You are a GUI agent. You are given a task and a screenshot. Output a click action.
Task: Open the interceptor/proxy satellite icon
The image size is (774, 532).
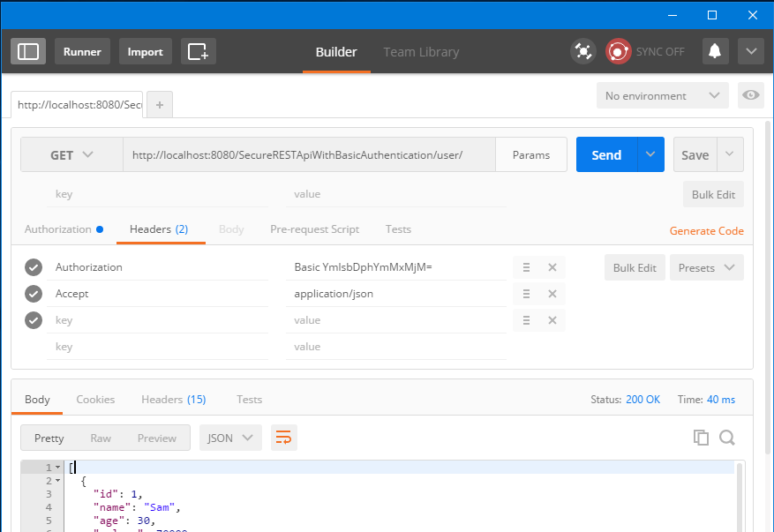point(583,51)
